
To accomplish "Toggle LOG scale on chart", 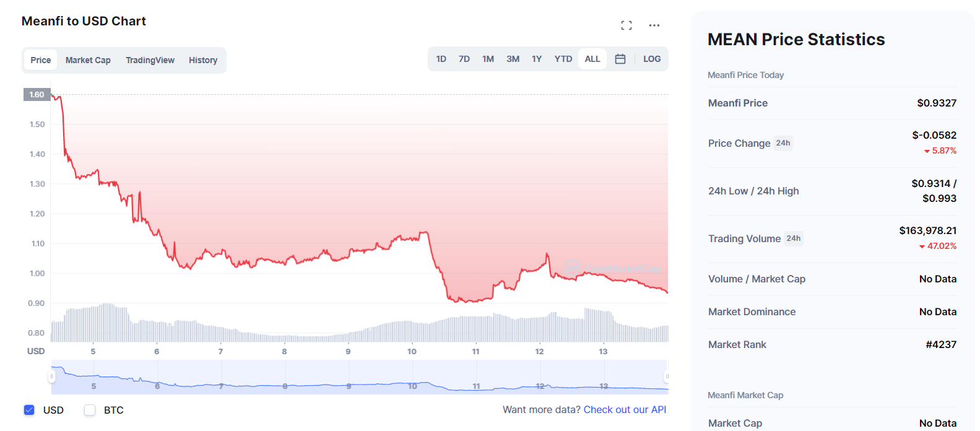I will pyautogui.click(x=652, y=59).
